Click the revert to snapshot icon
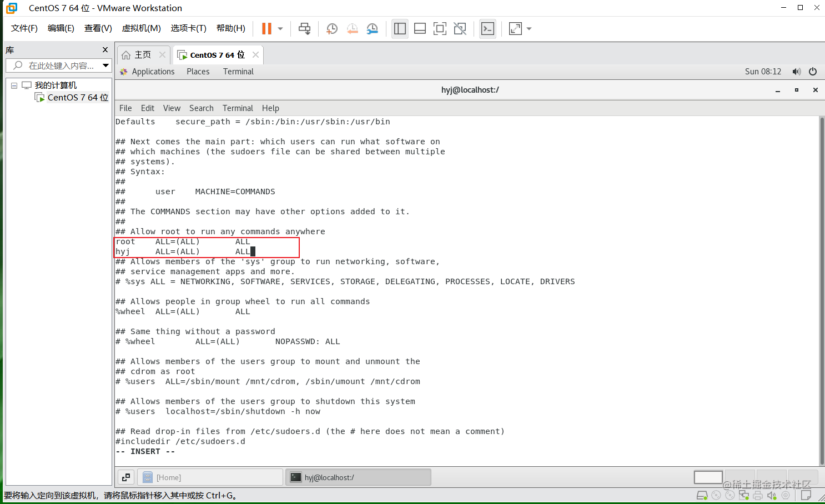The width and height of the screenshot is (825, 504). point(352,28)
